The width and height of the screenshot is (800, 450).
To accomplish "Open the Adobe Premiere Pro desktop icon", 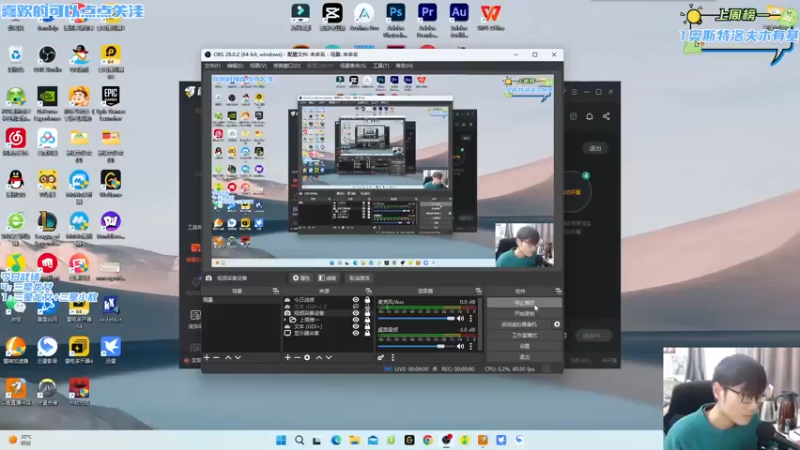I will pyautogui.click(x=427, y=19).
